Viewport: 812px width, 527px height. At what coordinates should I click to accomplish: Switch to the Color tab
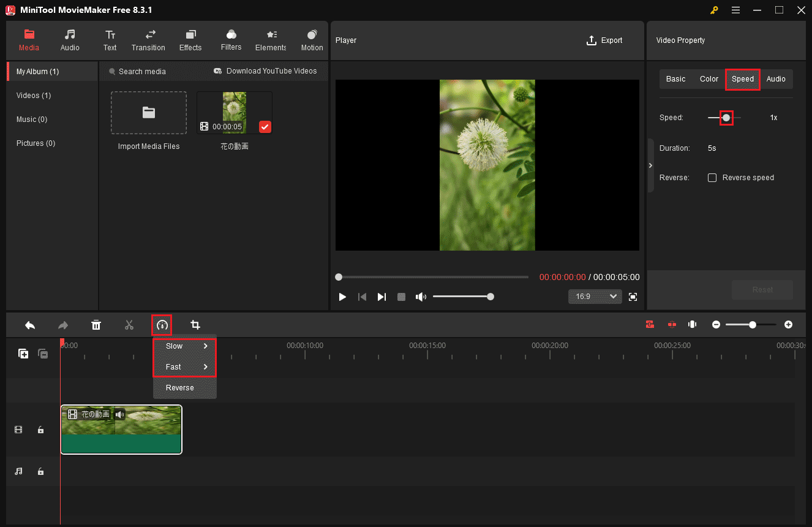point(709,79)
